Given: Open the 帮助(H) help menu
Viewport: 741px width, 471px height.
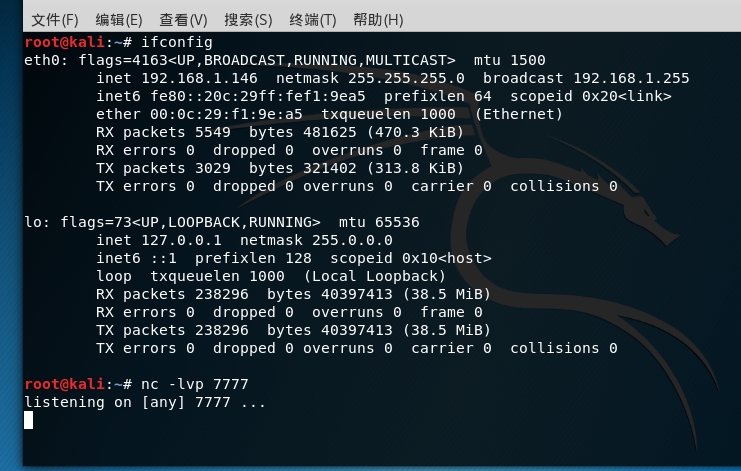Looking at the screenshot, I should point(377,20).
